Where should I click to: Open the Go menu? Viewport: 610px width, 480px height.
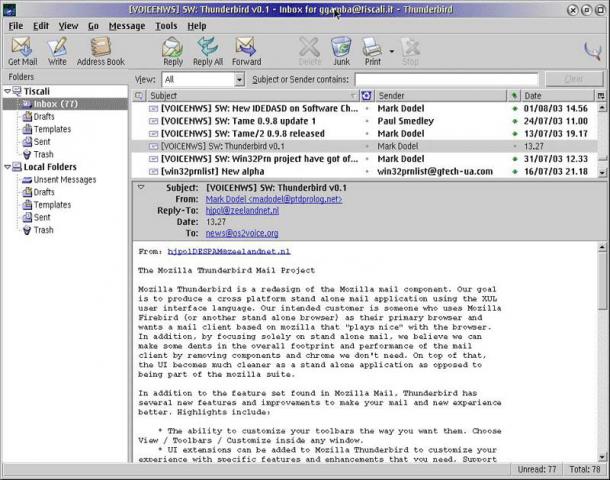[93, 26]
